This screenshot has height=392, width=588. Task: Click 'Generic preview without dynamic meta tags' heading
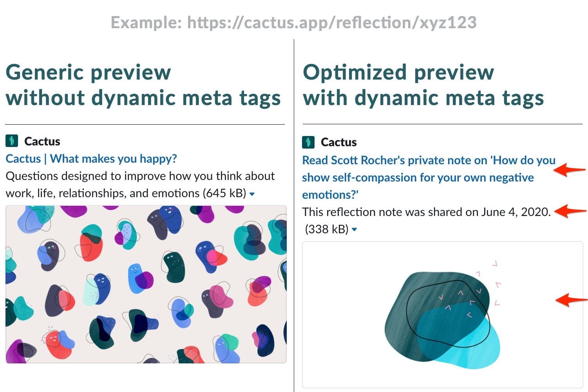[x=143, y=85]
